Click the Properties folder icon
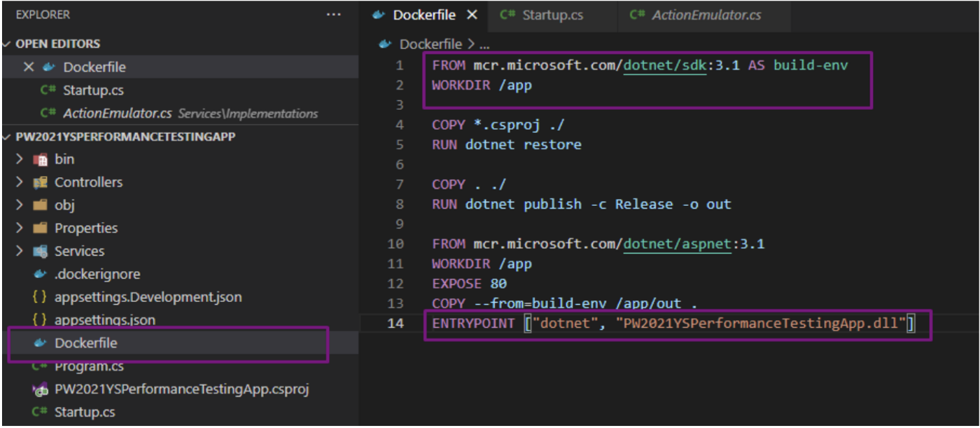The image size is (980, 428). click(41, 228)
